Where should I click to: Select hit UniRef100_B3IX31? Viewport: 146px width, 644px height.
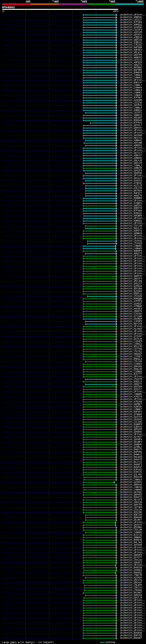(x=131, y=535)
